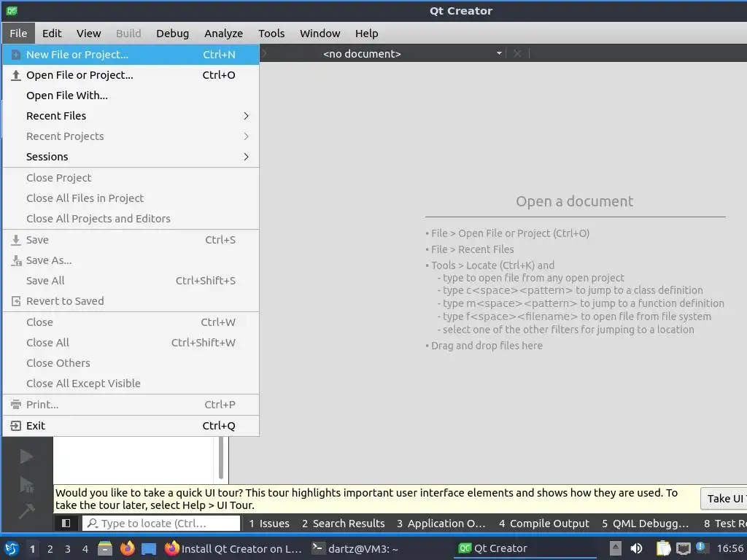
Task: Click the network status tray icon
Action: (683, 548)
